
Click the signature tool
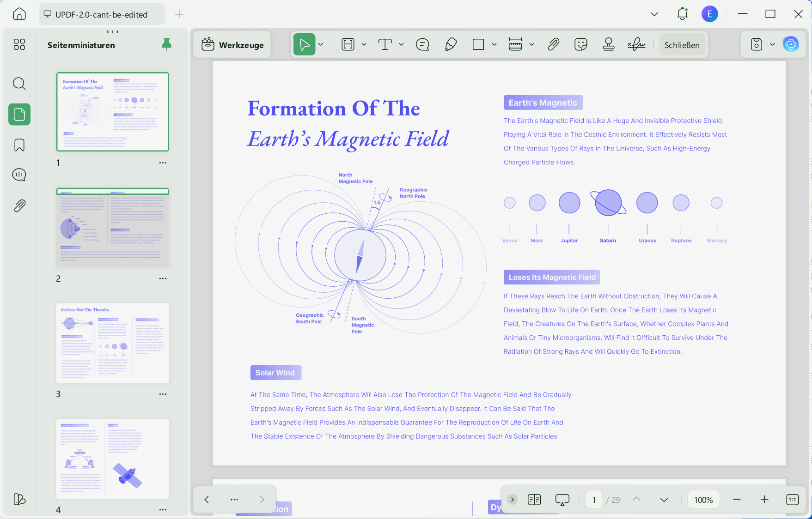pyautogui.click(x=637, y=44)
